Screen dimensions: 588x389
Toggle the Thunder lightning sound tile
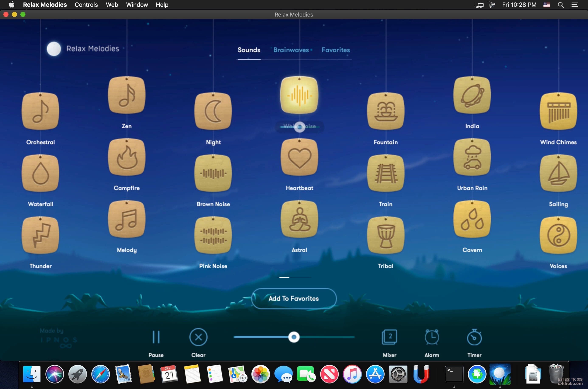coord(41,235)
